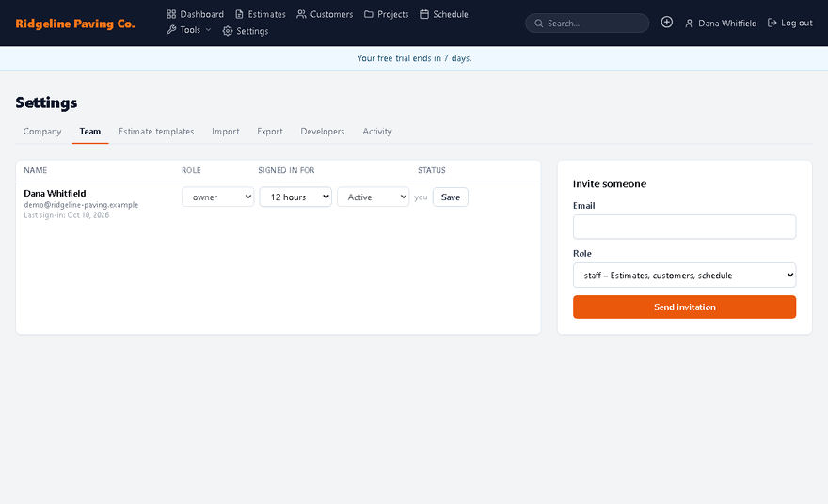Click the Estimates document icon
Image resolution: width=828 pixels, height=504 pixels.
pyautogui.click(x=239, y=14)
